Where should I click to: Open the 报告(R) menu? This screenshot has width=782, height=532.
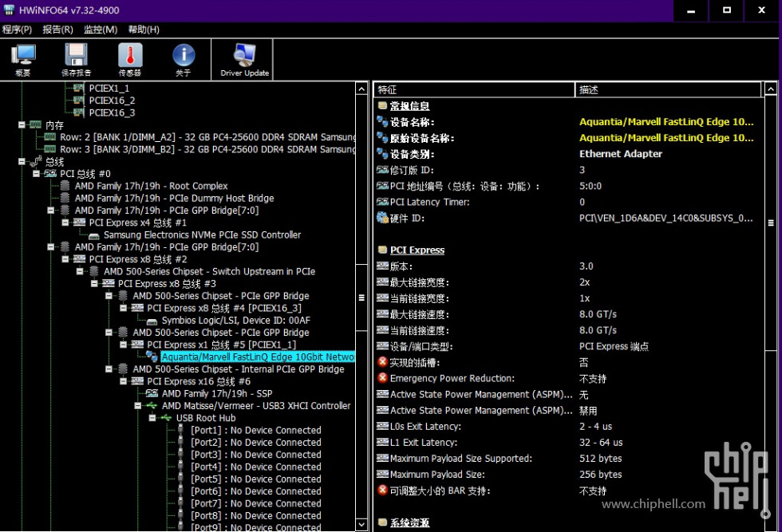tap(57, 30)
